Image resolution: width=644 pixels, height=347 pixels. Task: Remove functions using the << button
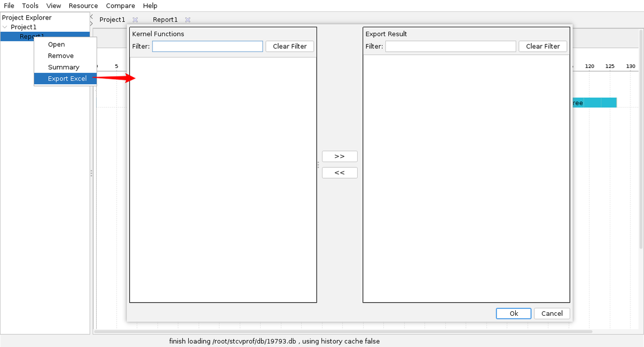(340, 173)
